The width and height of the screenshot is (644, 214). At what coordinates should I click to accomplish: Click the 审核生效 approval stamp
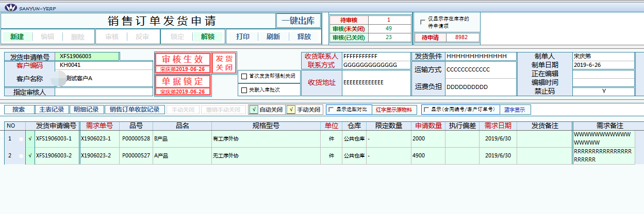click(x=183, y=59)
